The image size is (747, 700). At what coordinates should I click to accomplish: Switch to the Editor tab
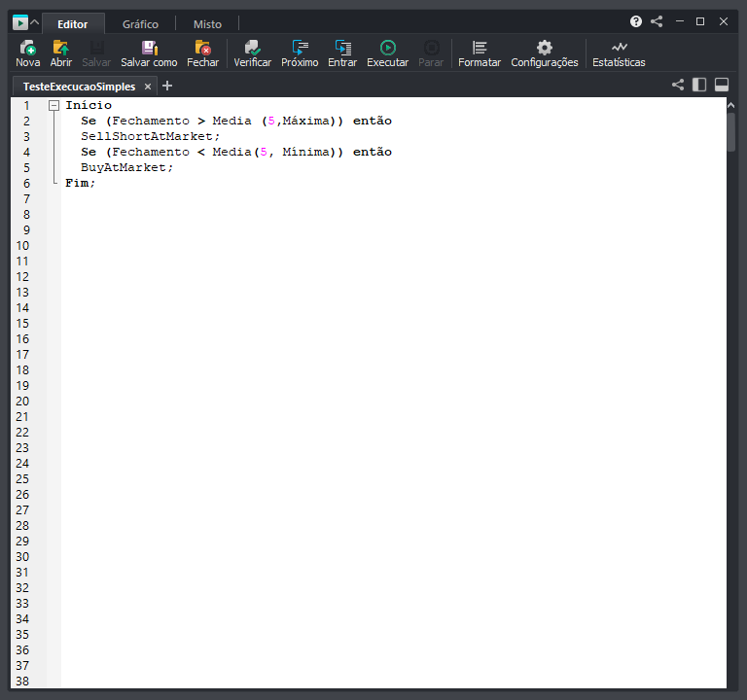(x=73, y=24)
